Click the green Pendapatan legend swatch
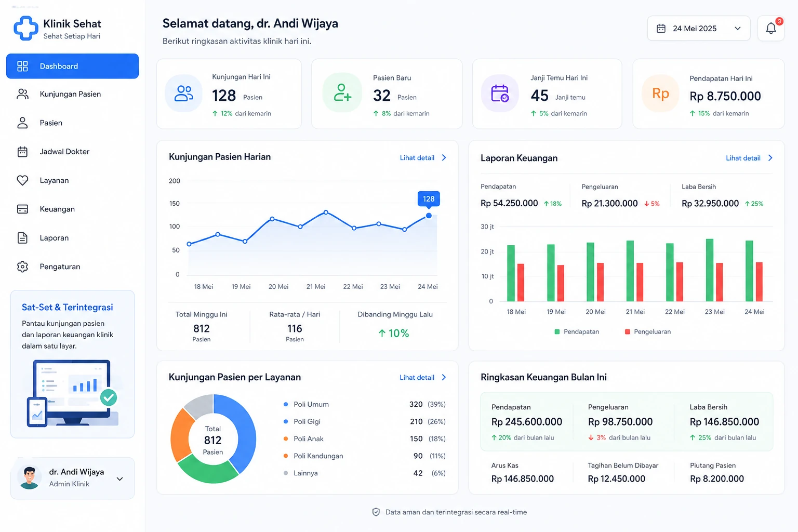This screenshot has width=798, height=532. point(557,331)
